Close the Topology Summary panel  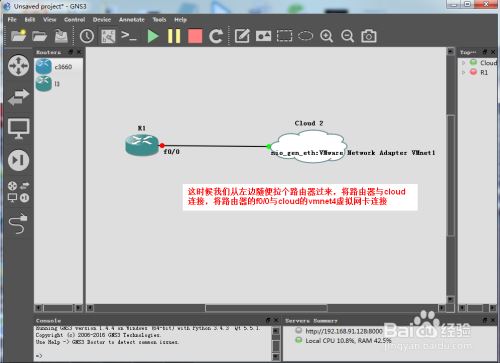[493, 52]
